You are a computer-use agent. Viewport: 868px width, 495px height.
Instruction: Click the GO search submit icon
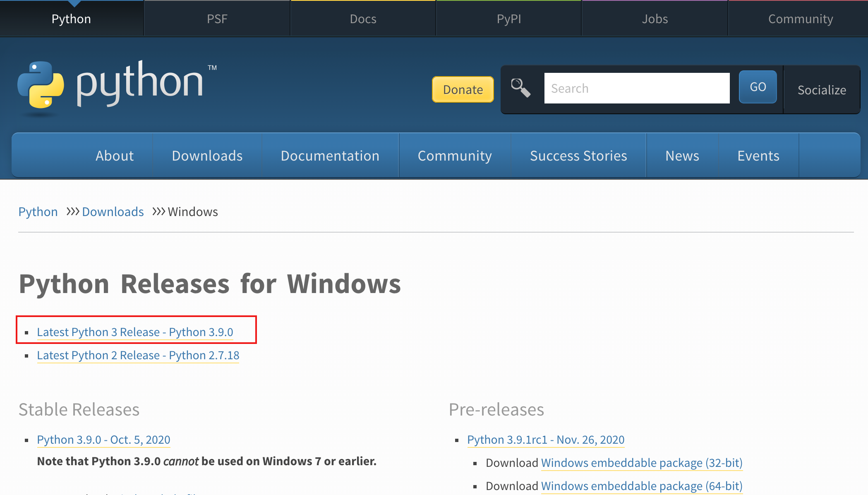point(757,88)
